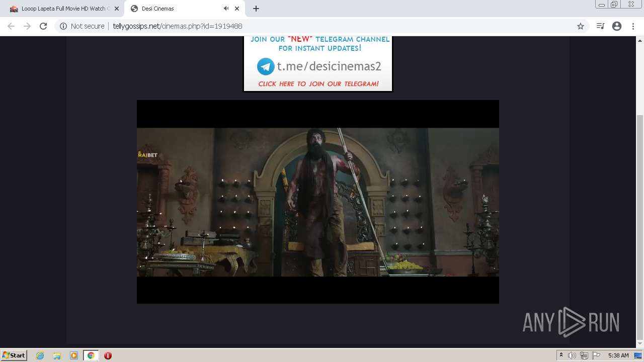Click the movie video player

pyautogui.click(x=318, y=202)
